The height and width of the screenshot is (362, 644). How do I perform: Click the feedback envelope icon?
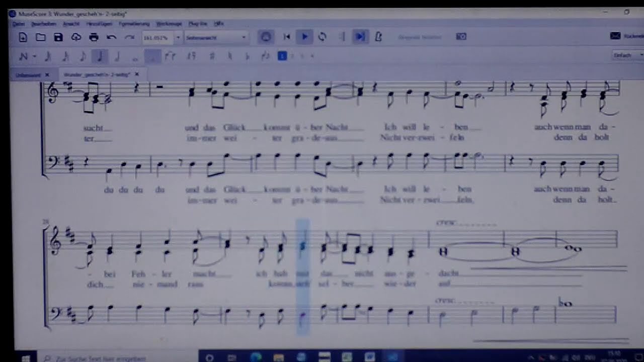tap(615, 36)
